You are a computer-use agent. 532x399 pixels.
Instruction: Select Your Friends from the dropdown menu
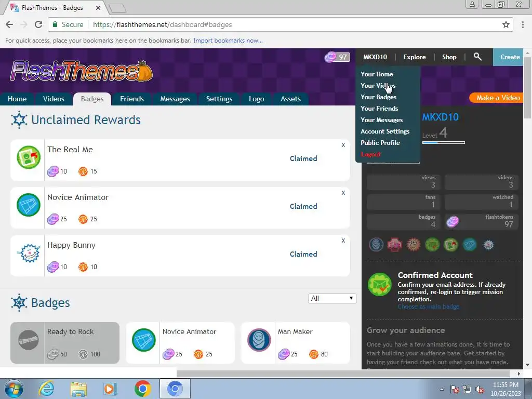click(x=379, y=109)
